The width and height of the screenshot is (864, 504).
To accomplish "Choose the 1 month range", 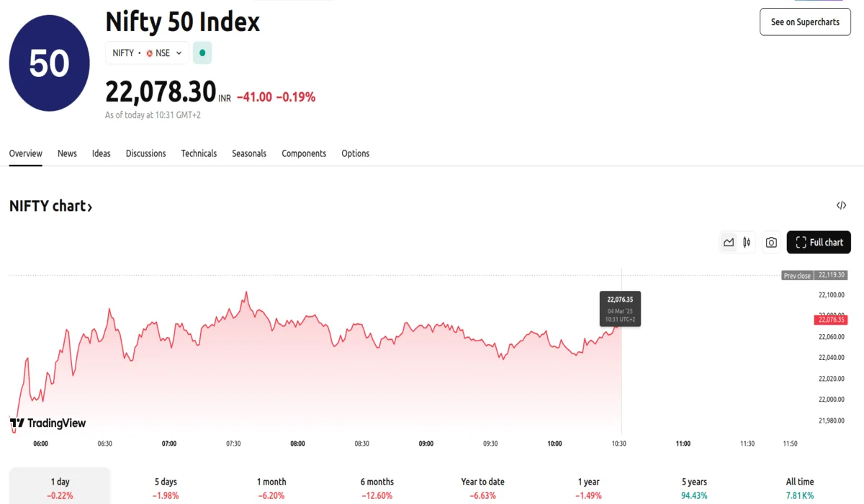I will point(271,487).
